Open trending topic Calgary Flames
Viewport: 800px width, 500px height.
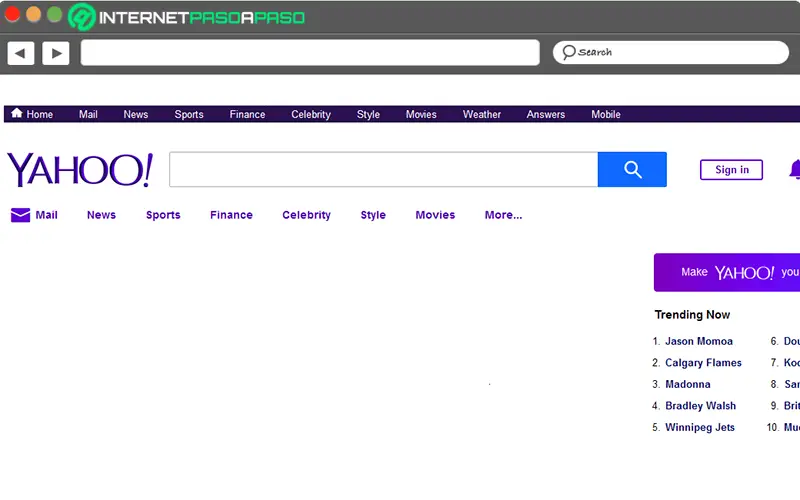click(704, 362)
